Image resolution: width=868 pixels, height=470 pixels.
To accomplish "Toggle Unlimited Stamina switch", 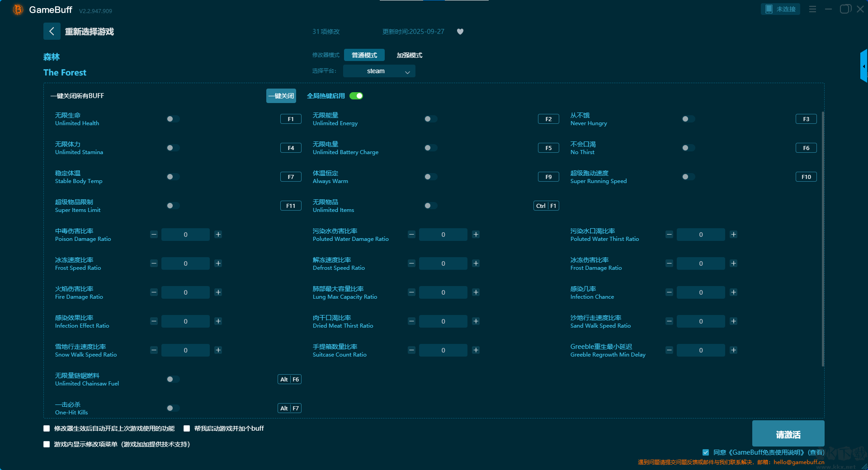I will 173,148.
